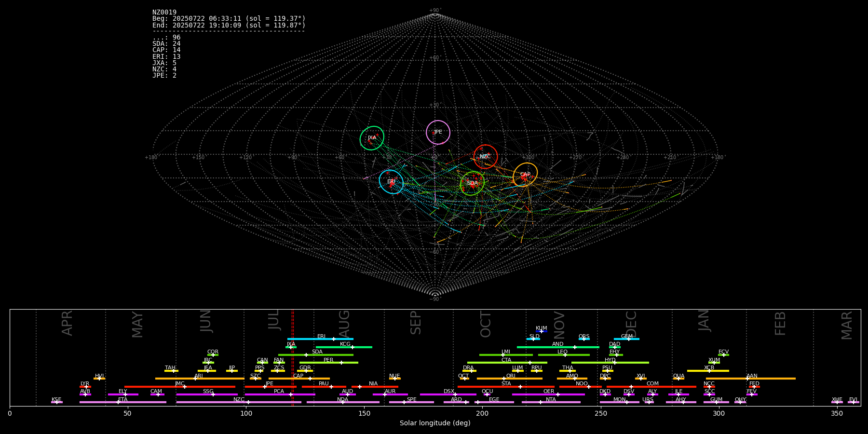Click the +300 longitude label on sky map
This screenshot has width=868, height=434.
[528, 158]
